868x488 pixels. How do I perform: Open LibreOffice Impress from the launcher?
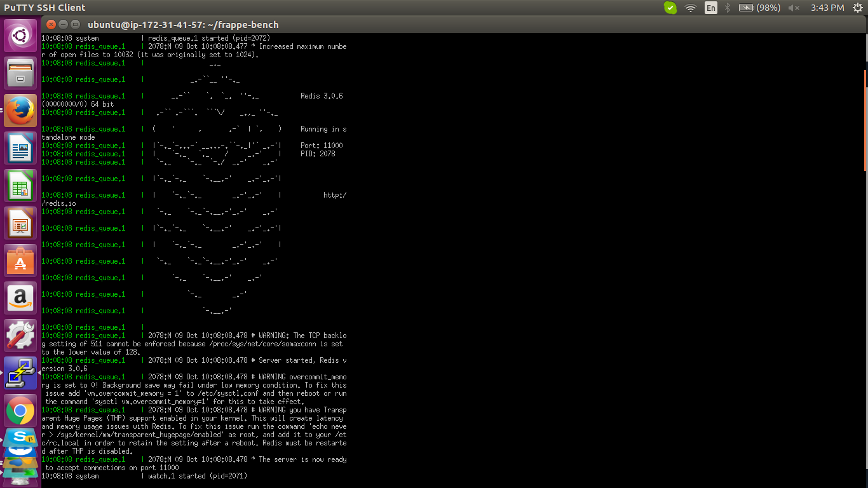[20, 223]
